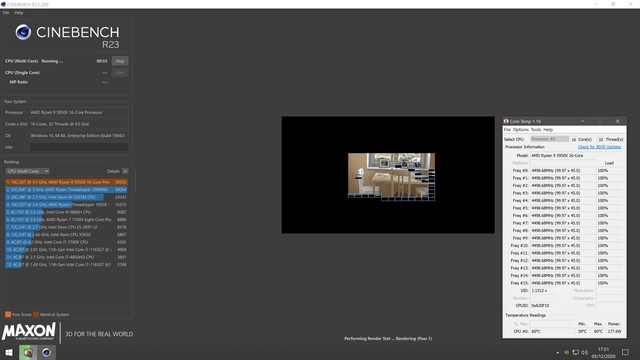
Task: Click the CPU #0 60°C temperature reading
Action: click(551, 331)
